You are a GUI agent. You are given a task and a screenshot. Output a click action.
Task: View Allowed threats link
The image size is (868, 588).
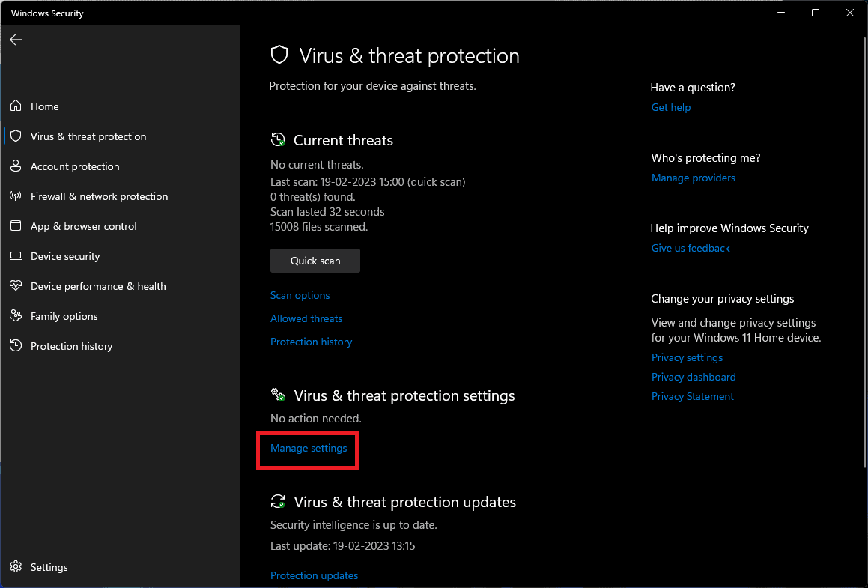306,318
